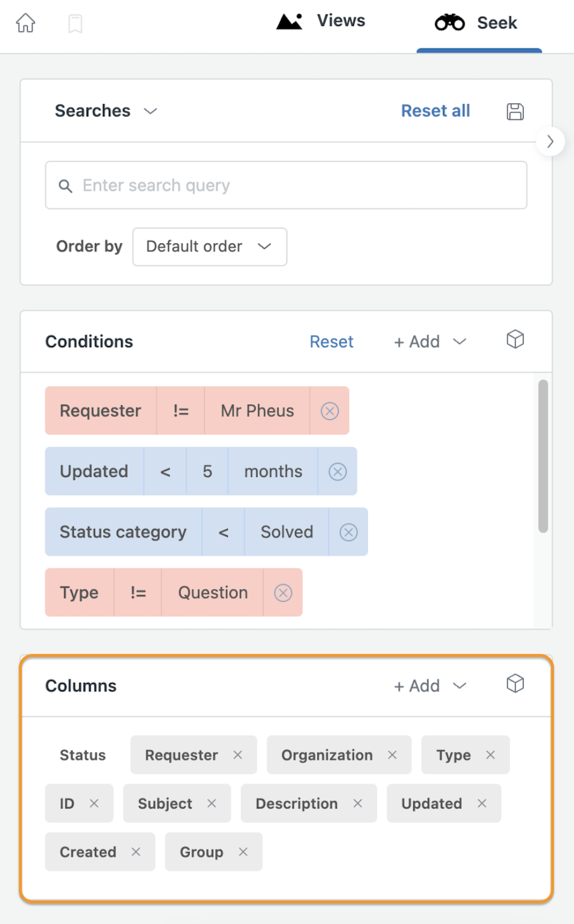Remove the Status category < Solved condition

(x=348, y=532)
